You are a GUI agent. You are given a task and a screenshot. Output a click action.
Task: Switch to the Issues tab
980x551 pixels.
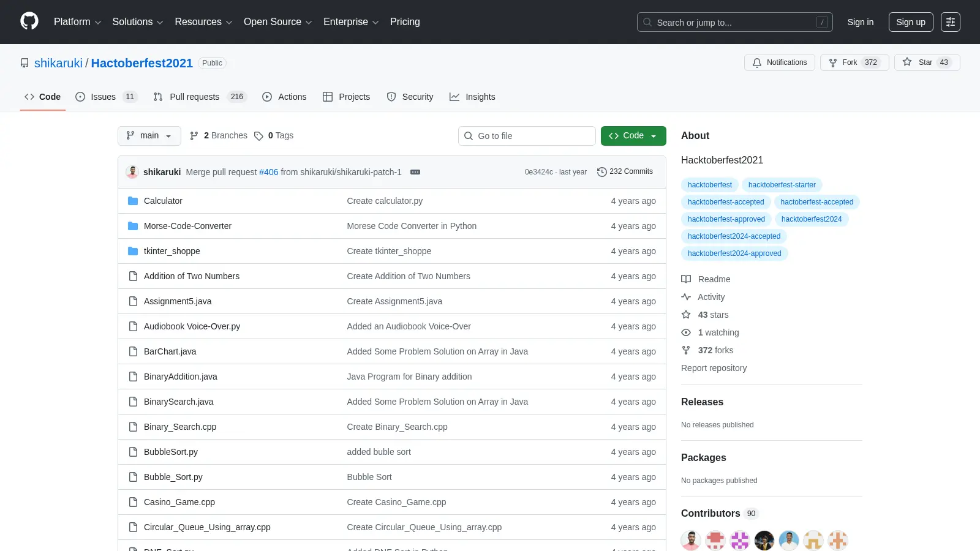coord(106,97)
